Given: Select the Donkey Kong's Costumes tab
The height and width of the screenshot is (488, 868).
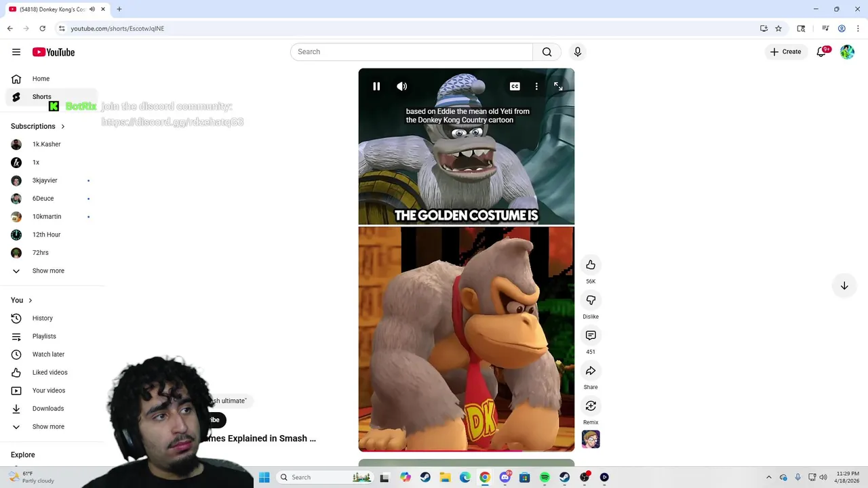Looking at the screenshot, I should 58,9.
